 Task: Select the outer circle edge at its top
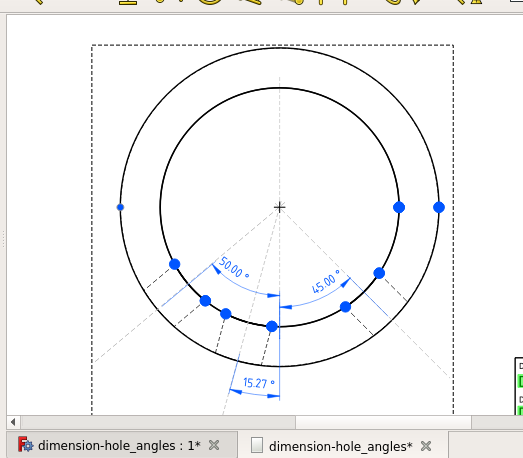click(280, 48)
